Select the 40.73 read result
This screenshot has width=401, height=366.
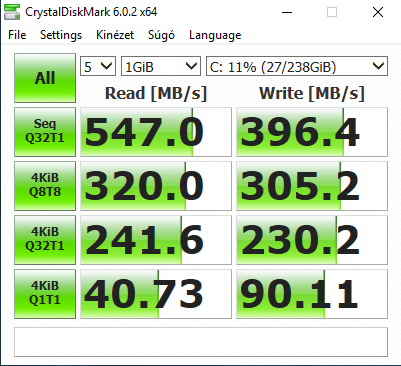click(x=156, y=294)
